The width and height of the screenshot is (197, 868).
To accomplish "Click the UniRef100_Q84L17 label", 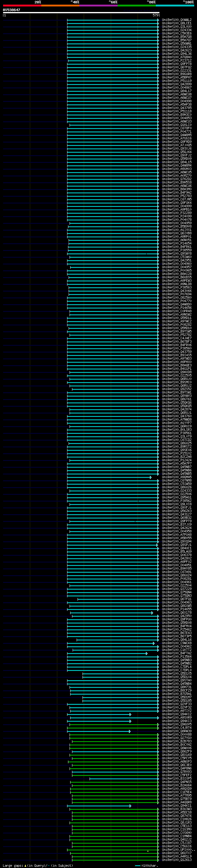I will coord(177,91).
